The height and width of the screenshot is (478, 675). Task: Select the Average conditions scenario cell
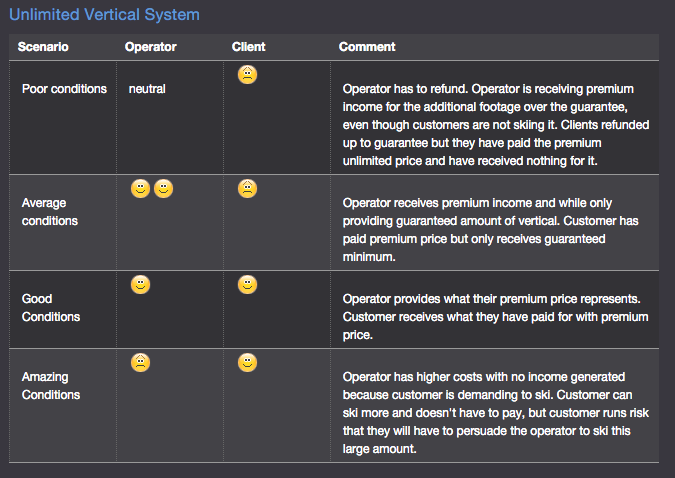50,211
